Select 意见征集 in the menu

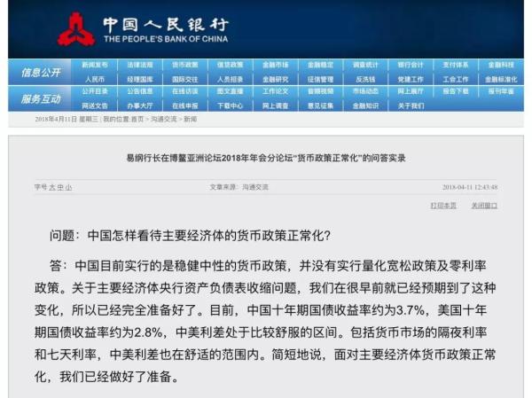click(x=320, y=105)
